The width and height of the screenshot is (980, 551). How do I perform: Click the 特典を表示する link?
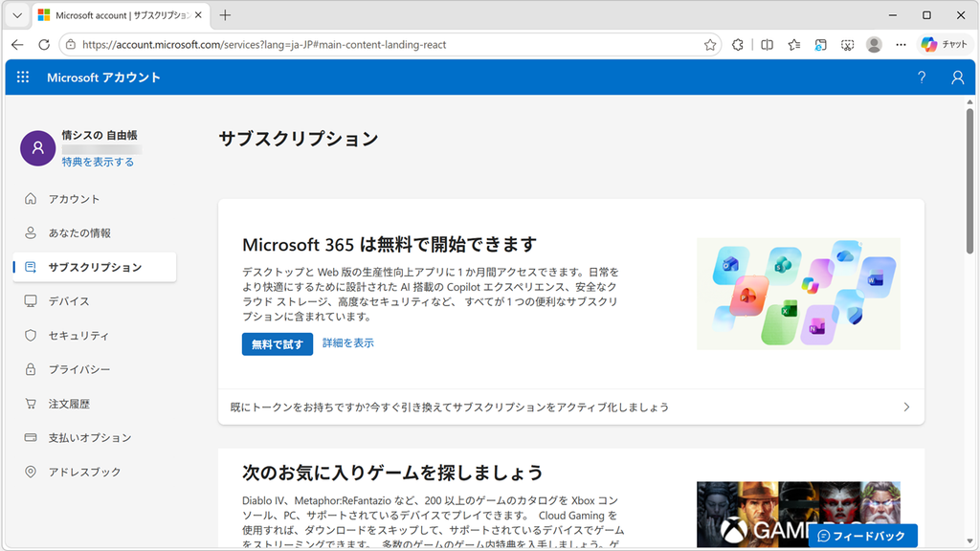pyautogui.click(x=98, y=162)
